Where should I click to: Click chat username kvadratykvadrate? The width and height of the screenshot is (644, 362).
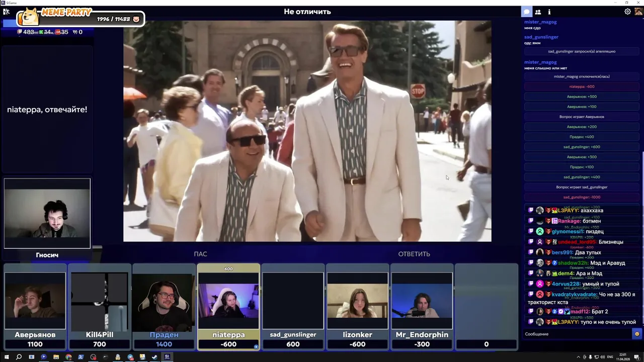(574, 295)
